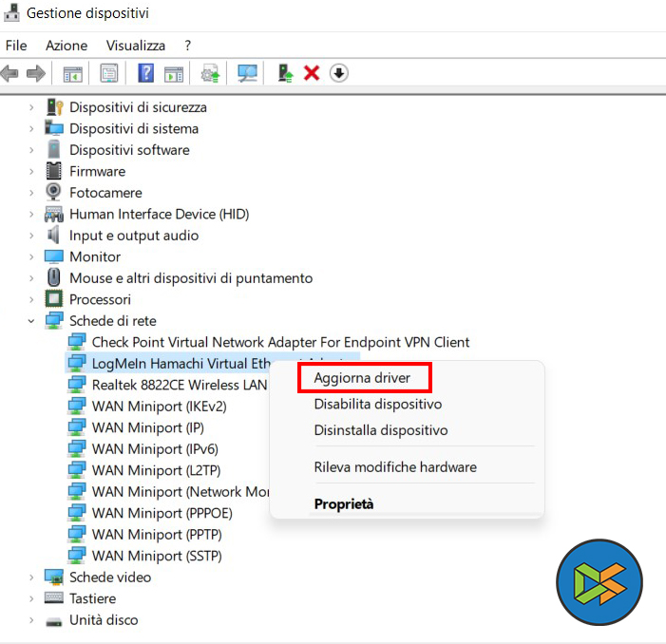Select WAN Miniport (PPPOE)
The image size is (666, 644).
pos(162,513)
